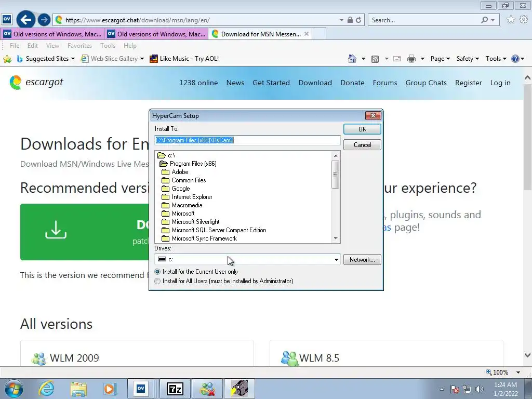
Task: Click the folder list scroll-down arrow
Action: 336,238
